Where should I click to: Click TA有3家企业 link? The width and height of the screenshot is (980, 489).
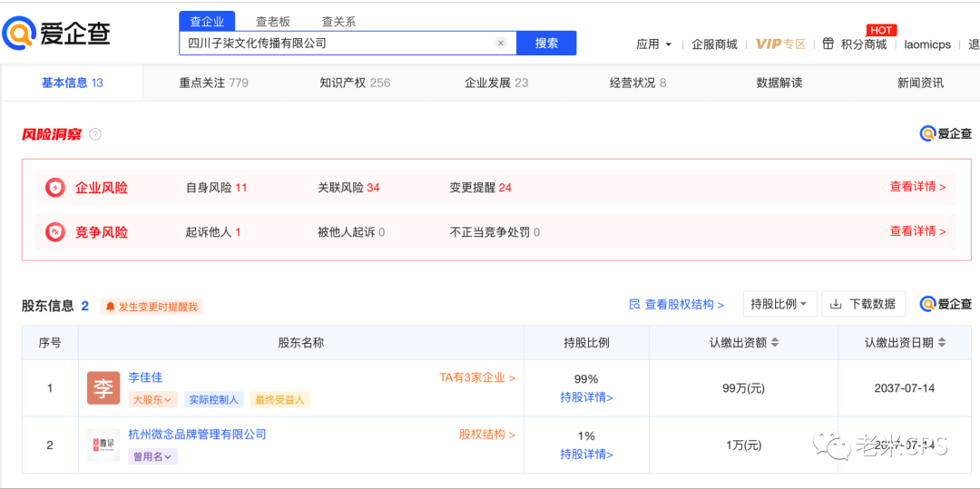tap(477, 377)
